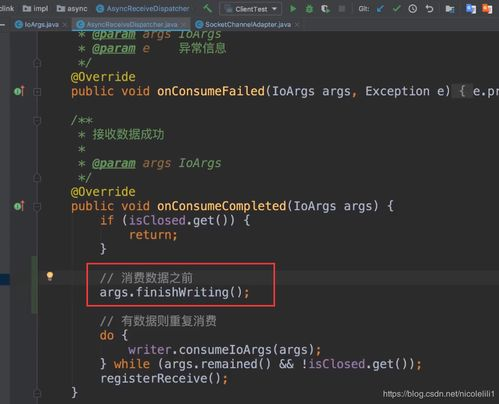Click the Build project hammer icon
The image size is (499, 404).
(x=207, y=8)
